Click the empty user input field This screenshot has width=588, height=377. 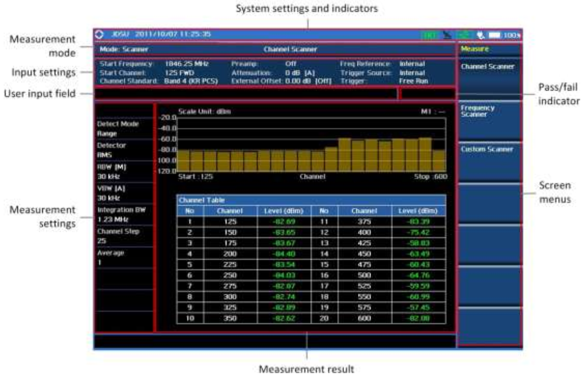[245, 94]
